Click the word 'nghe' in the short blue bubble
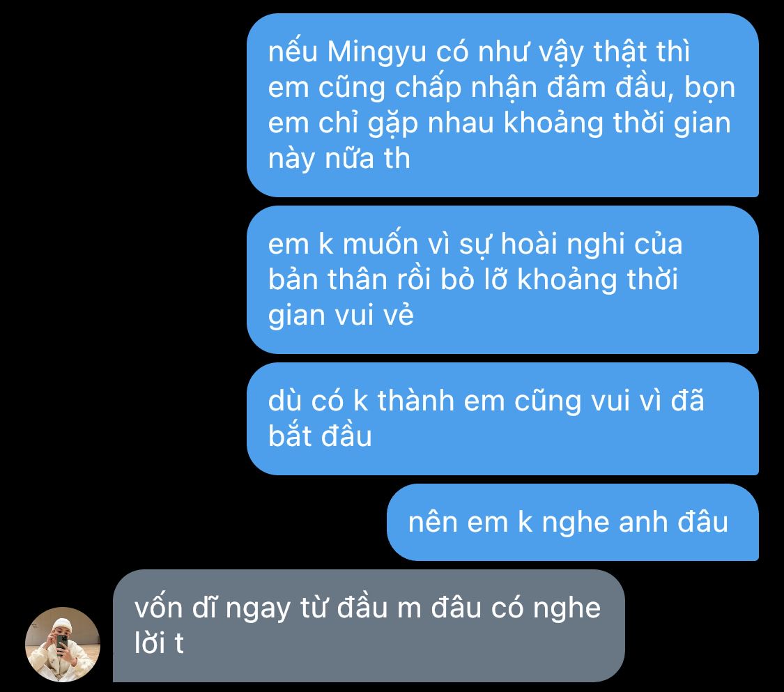The height and width of the screenshot is (692, 784). pos(576,524)
